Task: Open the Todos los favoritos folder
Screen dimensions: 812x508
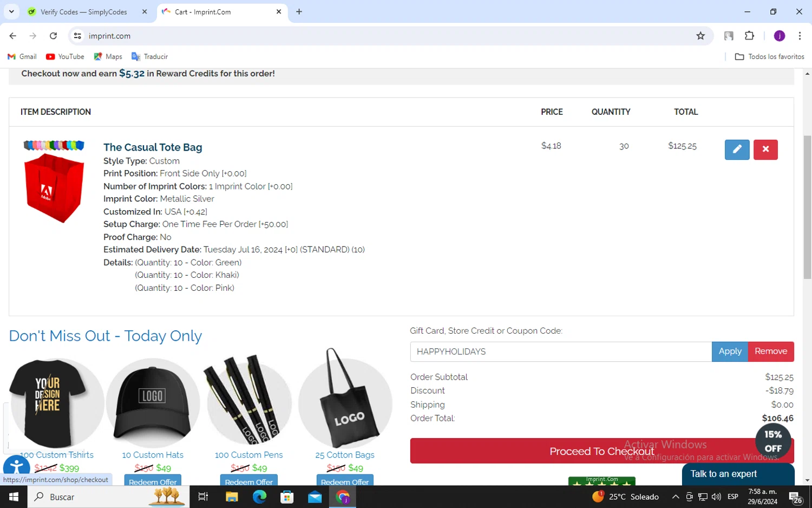Action: click(769, 56)
